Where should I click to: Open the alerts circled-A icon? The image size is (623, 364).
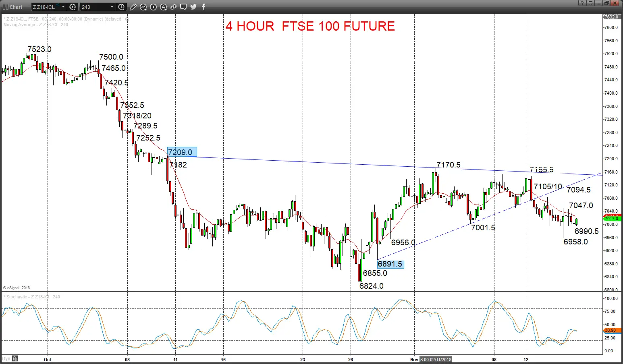coord(163,7)
